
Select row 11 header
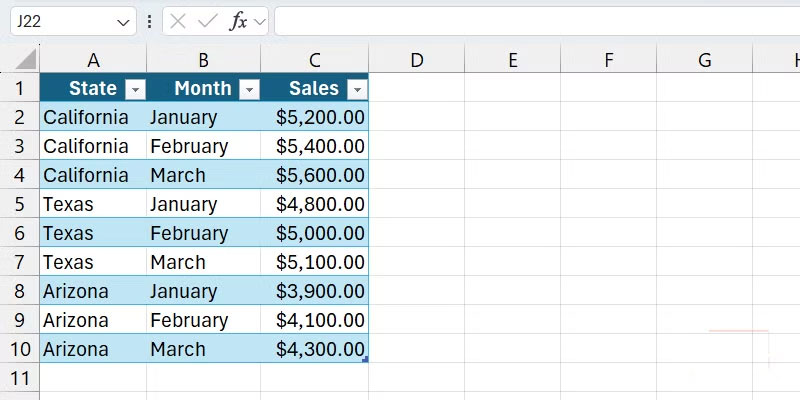coord(19,378)
